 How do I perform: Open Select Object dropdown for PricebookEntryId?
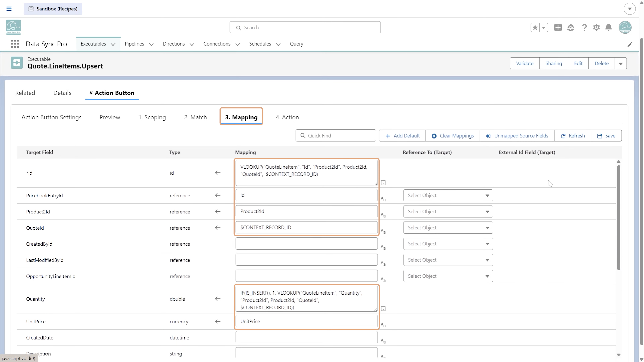(448, 195)
